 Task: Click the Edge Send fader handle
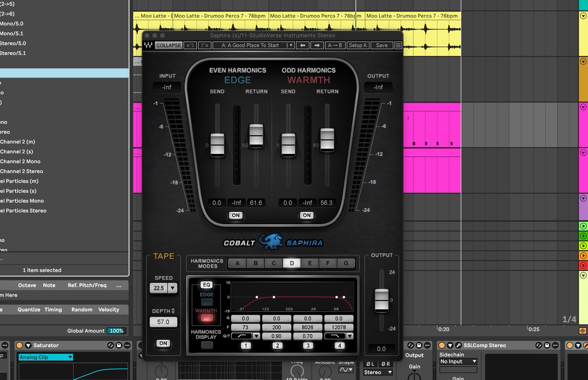pyautogui.click(x=217, y=145)
